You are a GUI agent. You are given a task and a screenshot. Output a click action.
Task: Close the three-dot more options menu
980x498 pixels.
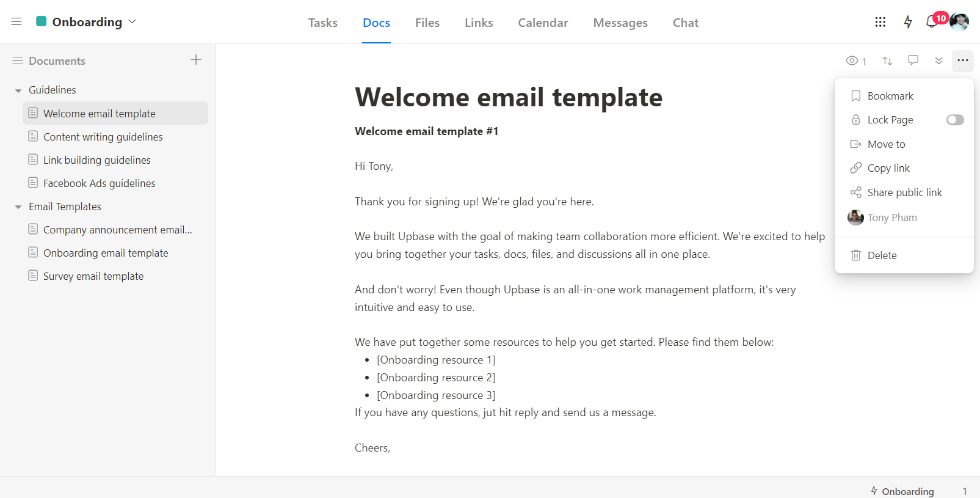pyautogui.click(x=963, y=60)
